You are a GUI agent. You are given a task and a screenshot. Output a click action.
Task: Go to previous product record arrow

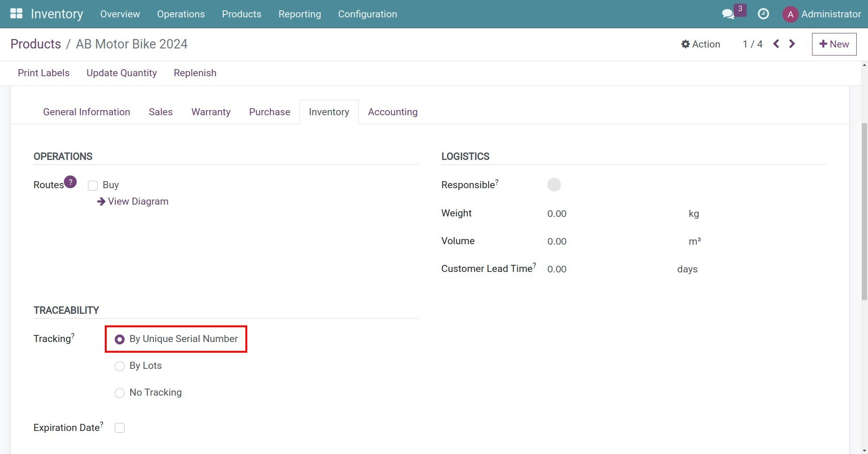tap(776, 44)
